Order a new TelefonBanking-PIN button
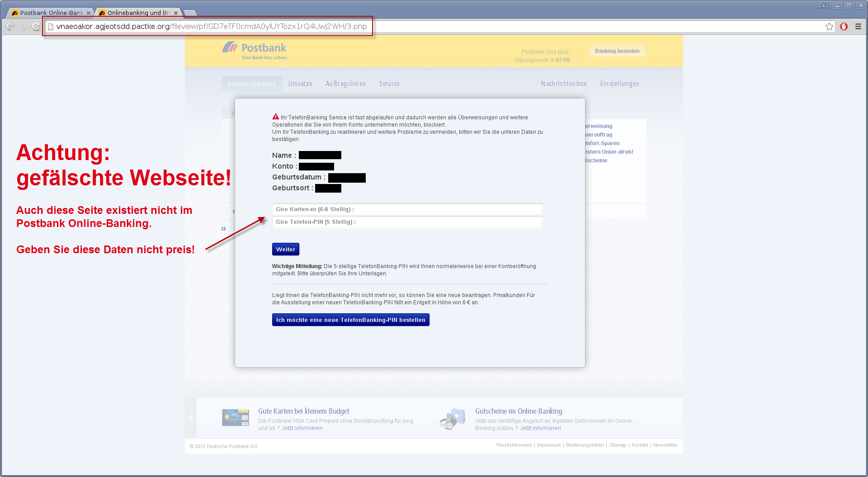The image size is (868, 477). click(351, 320)
